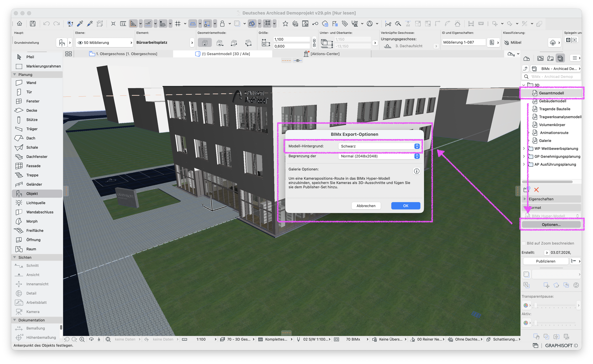
Task: Click Abbrechen in the export dialog
Action: pos(366,206)
